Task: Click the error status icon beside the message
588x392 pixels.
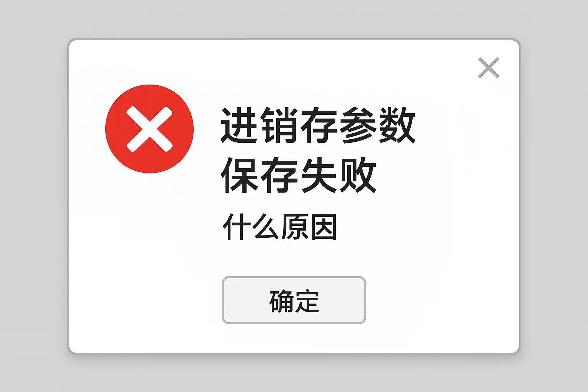Action: tap(149, 129)
